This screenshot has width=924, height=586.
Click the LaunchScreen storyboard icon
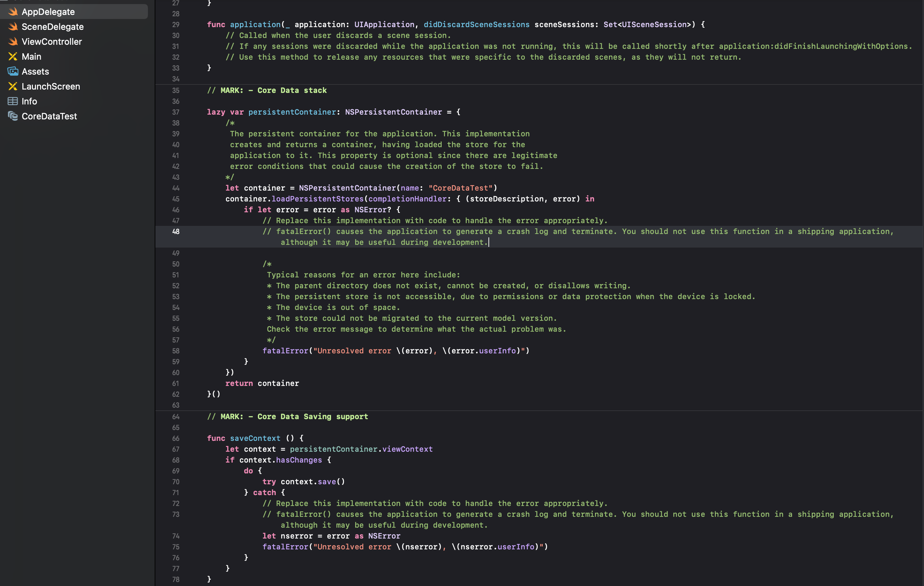pyautogui.click(x=13, y=87)
